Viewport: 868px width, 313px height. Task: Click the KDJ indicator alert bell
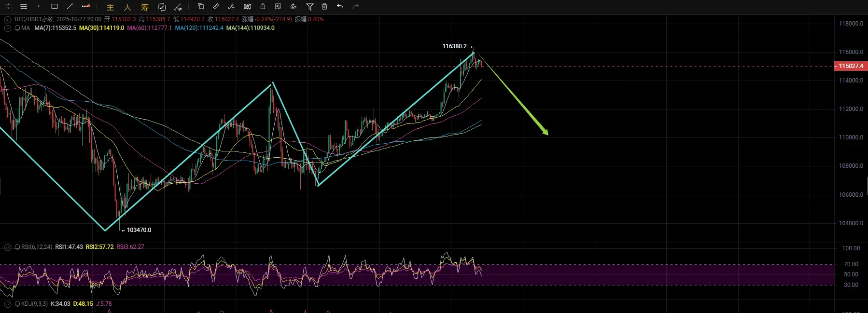point(17,304)
